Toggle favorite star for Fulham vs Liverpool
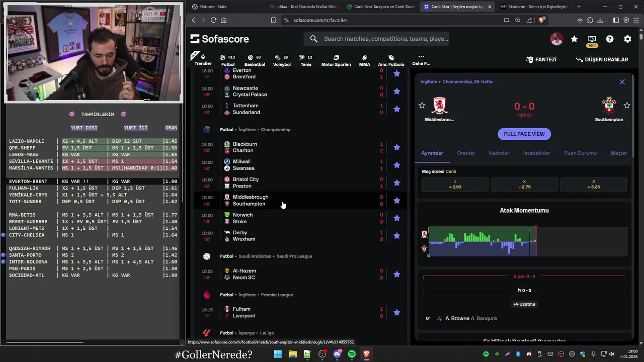 click(396, 312)
